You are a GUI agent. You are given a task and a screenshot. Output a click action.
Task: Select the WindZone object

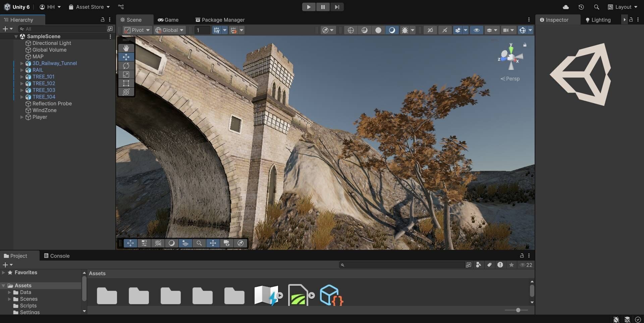44,110
